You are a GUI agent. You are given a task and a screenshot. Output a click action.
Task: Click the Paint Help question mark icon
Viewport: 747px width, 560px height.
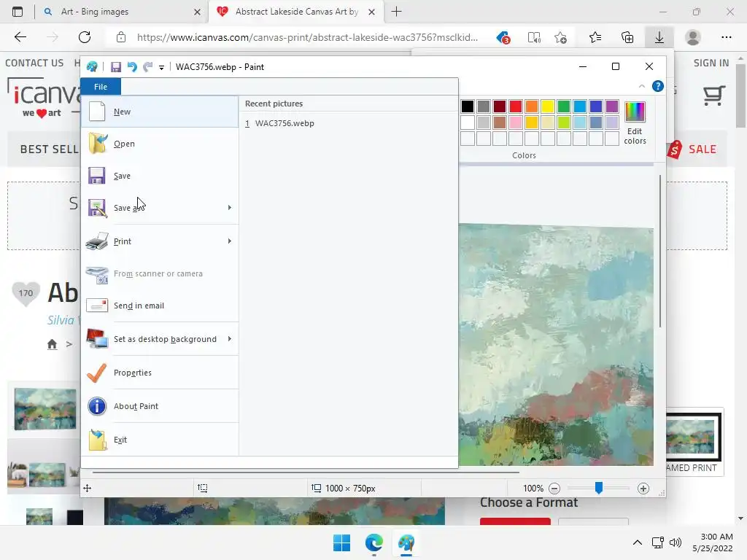coord(657,86)
